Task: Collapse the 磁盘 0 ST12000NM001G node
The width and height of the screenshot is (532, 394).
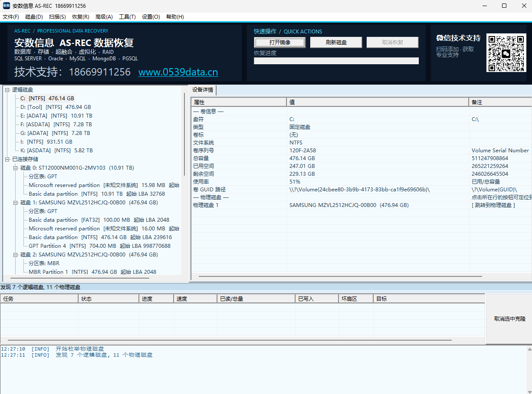Action: point(16,168)
